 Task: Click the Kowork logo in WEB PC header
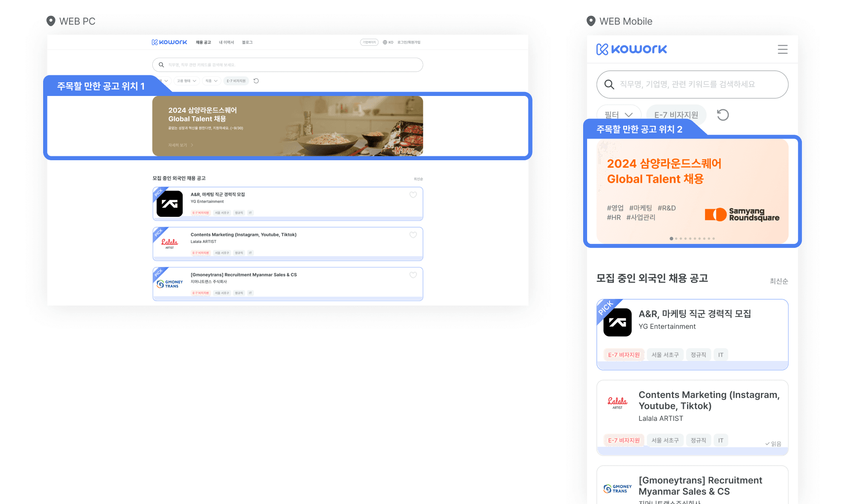(x=169, y=42)
